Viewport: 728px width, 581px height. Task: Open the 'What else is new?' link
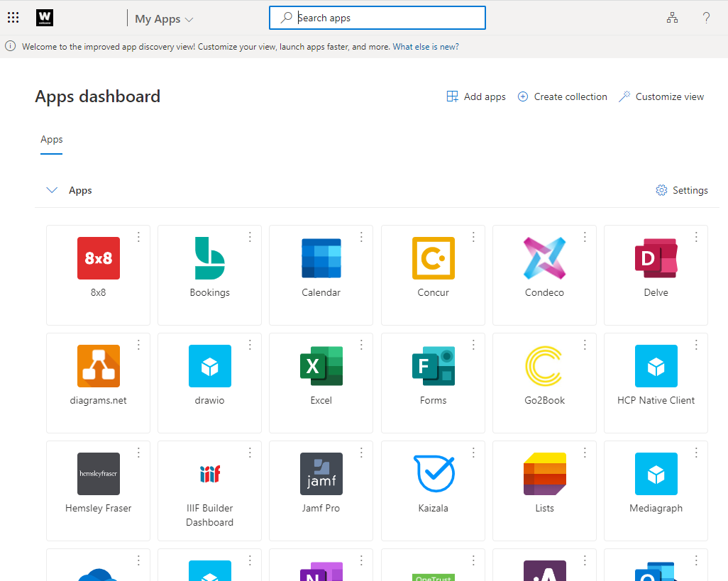(426, 47)
